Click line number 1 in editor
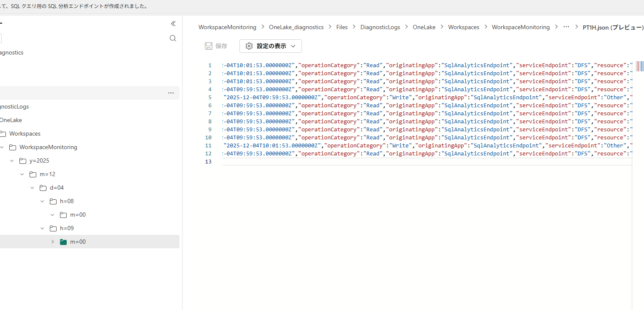The height and width of the screenshot is (310, 644). 210,65
